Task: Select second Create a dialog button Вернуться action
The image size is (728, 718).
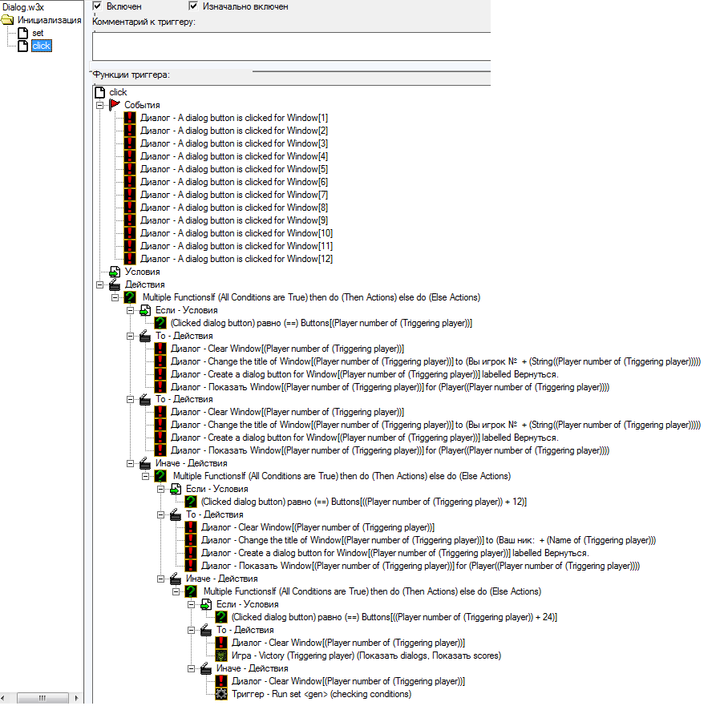Action: click(x=365, y=438)
